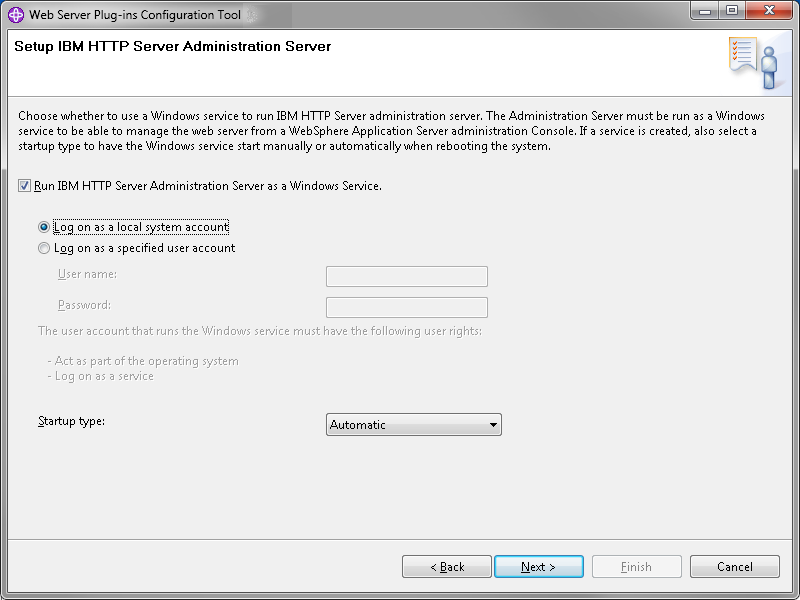Maximize the Configuration Tool window

point(732,11)
